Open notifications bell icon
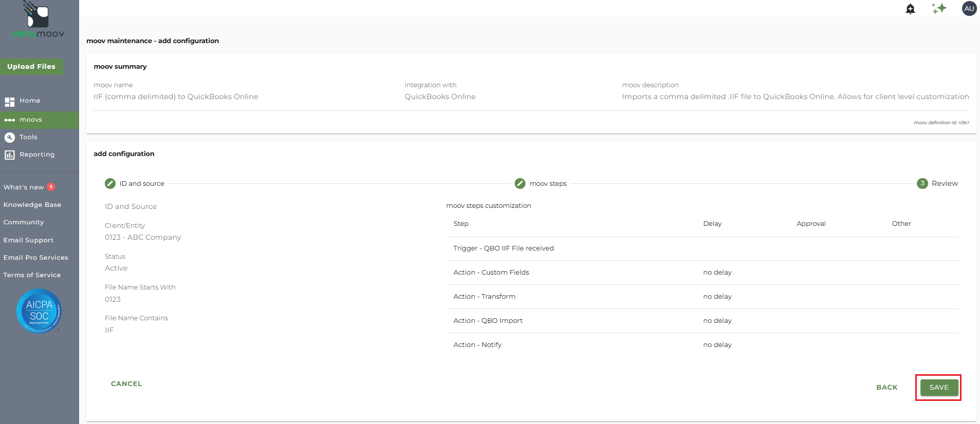The image size is (980, 424). (910, 9)
